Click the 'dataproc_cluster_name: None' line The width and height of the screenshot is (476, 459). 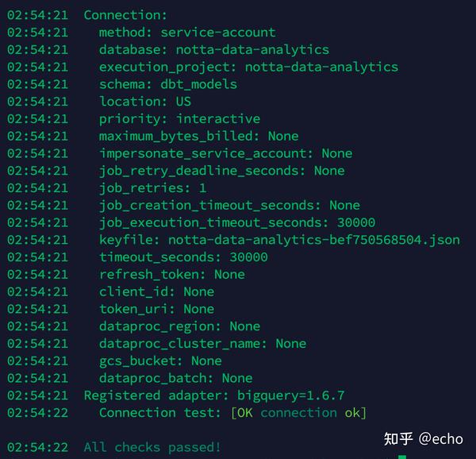coord(202,344)
